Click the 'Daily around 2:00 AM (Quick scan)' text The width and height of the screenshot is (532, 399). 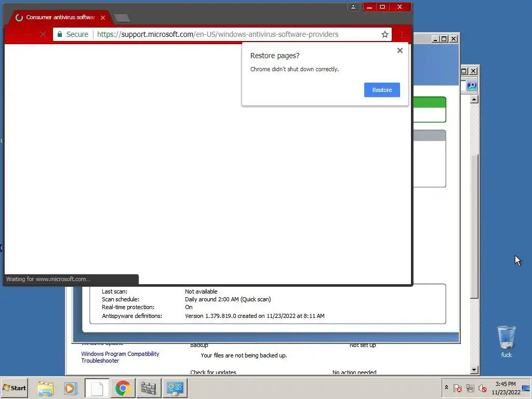[x=228, y=299]
